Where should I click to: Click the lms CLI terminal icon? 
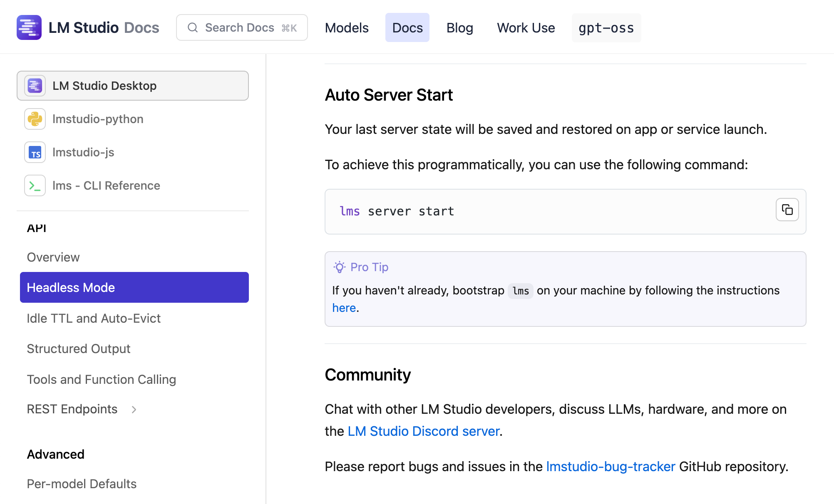[x=35, y=185]
